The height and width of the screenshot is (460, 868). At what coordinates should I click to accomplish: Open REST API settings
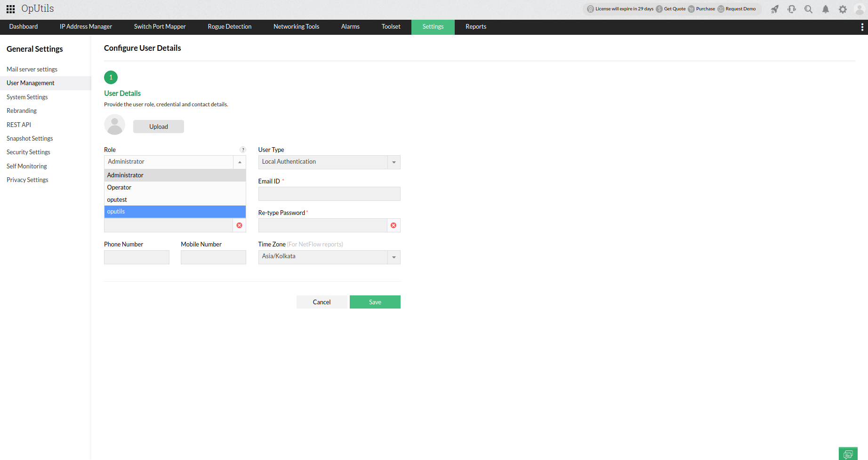19,125
